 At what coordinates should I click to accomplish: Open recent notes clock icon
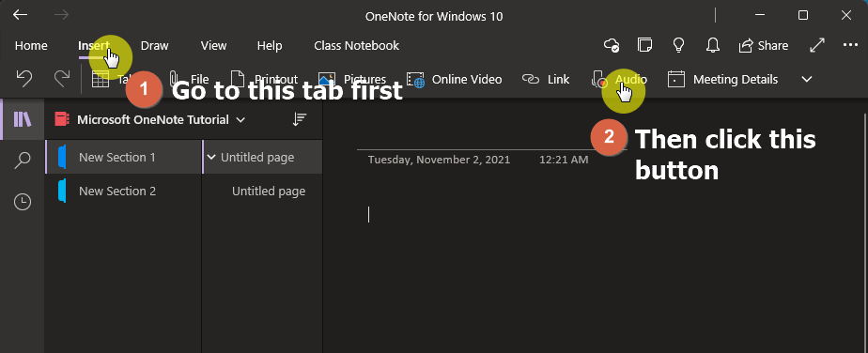click(23, 202)
